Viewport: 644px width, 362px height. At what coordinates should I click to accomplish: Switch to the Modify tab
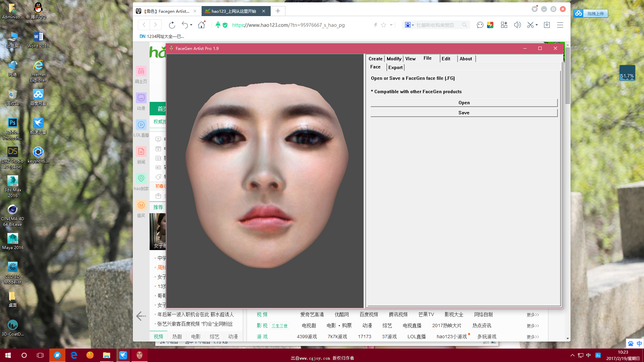point(394,59)
